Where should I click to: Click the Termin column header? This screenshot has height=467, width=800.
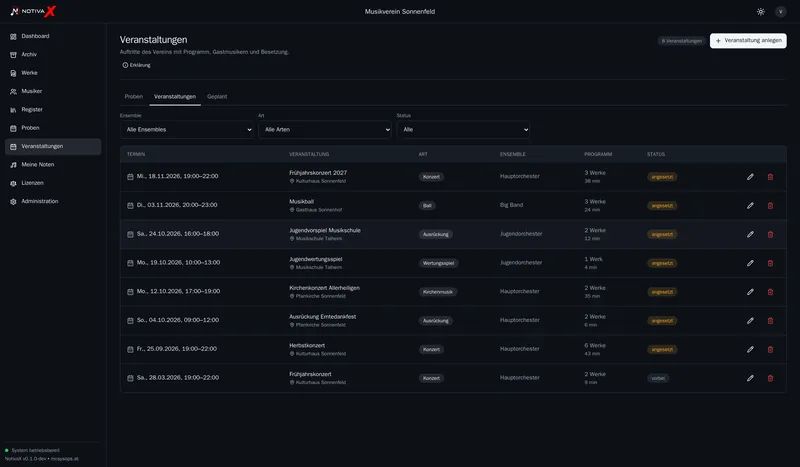coord(136,154)
